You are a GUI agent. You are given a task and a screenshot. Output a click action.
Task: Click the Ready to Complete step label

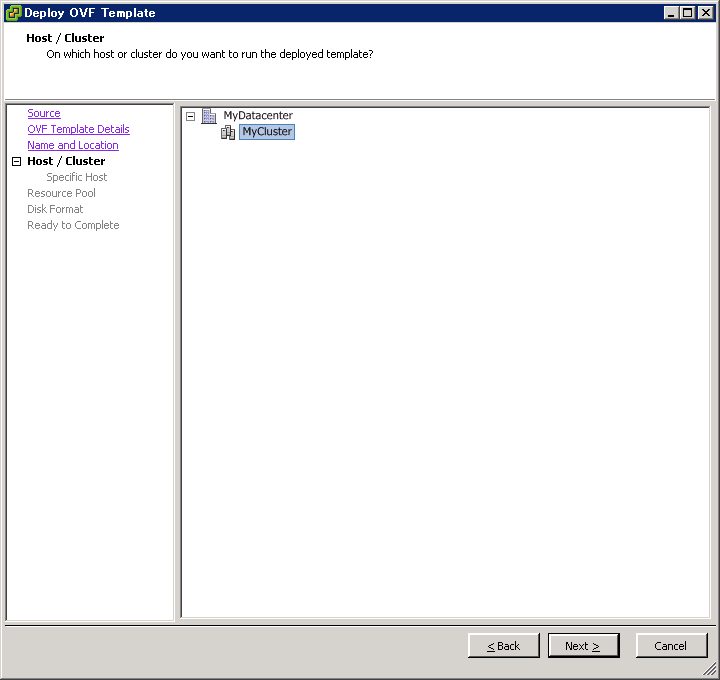73,225
